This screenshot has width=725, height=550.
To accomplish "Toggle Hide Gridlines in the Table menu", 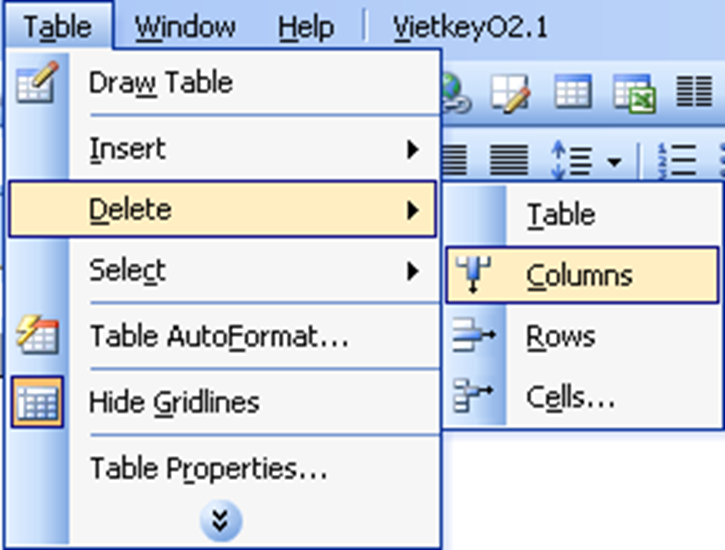I will point(174,402).
